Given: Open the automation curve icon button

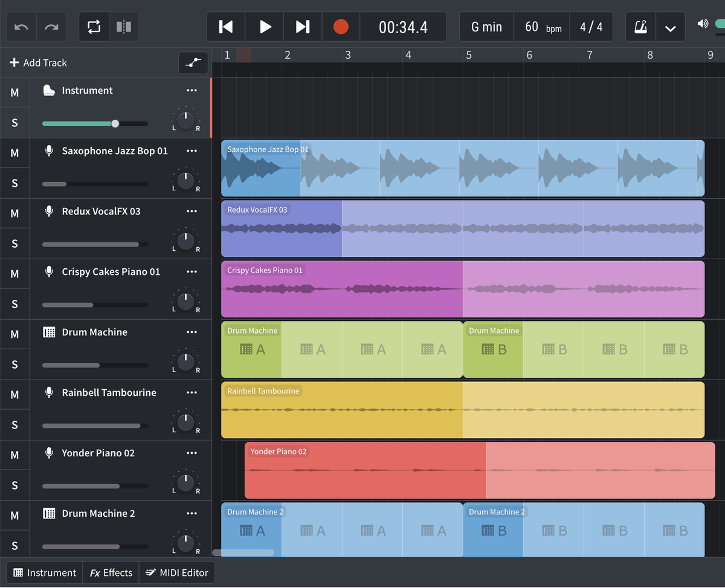Looking at the screenshot, I should click(193, 63).
